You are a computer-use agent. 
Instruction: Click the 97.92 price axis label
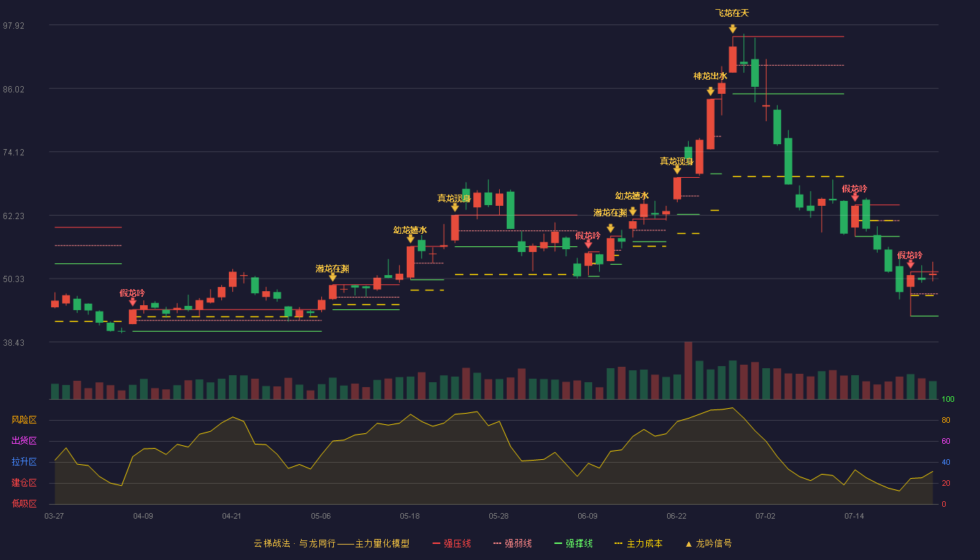pyautogui.click(x=14, y=26)
